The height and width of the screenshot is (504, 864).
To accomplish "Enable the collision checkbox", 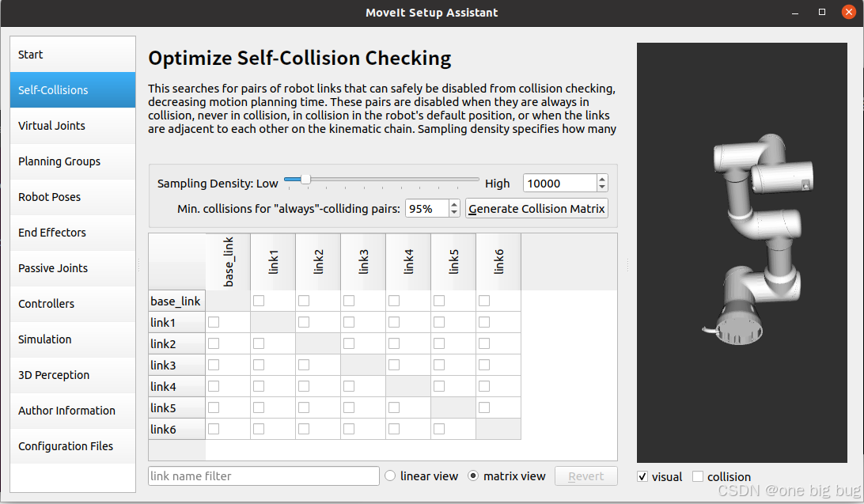I will click(x=698, y=476).
